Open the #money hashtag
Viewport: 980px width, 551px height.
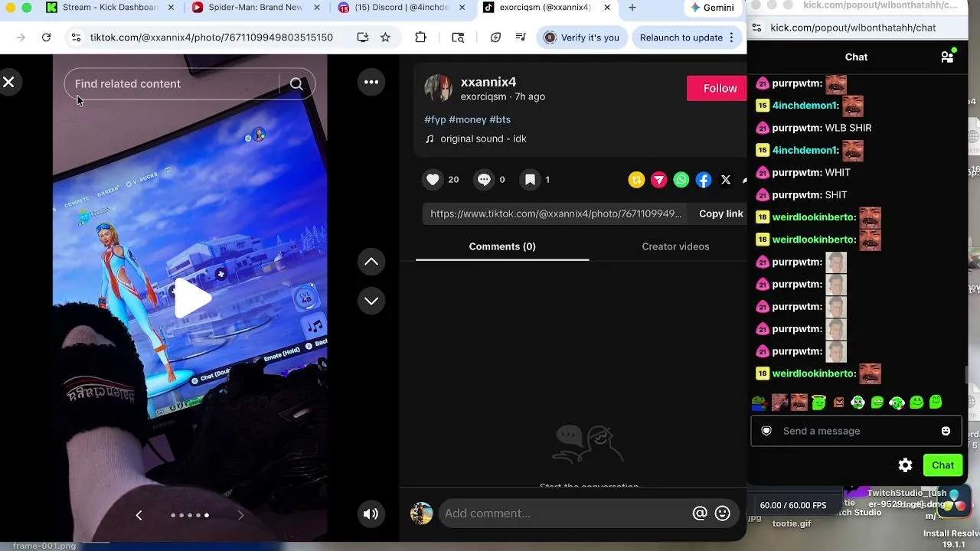pyautogui.click(x=468, y=120)
